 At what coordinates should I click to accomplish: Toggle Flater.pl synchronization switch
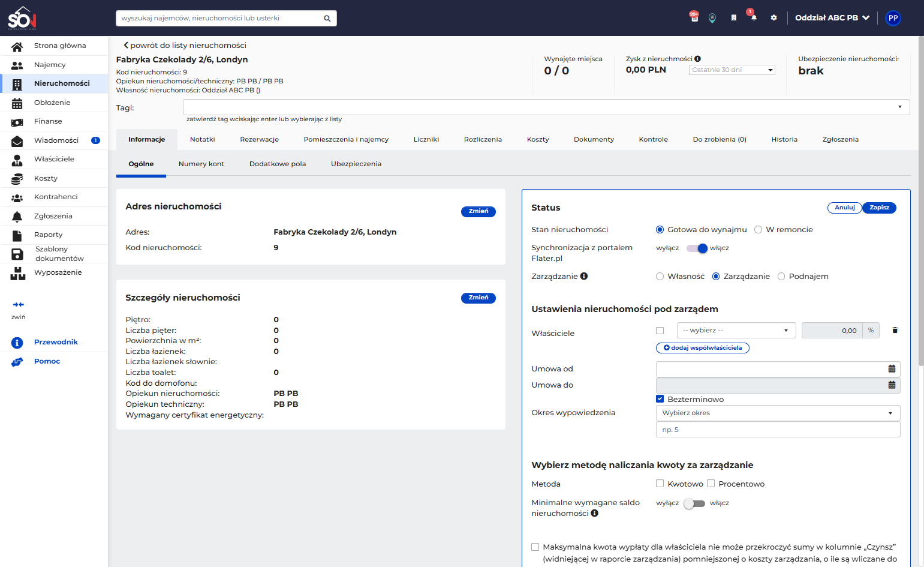pos(697,248)
